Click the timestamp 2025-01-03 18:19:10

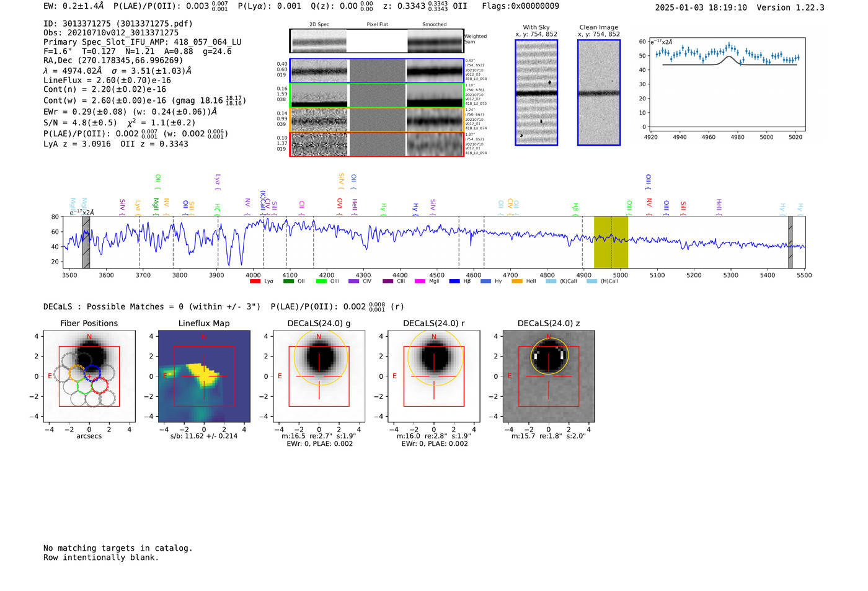pyautogui.click(x=701, y=8)
